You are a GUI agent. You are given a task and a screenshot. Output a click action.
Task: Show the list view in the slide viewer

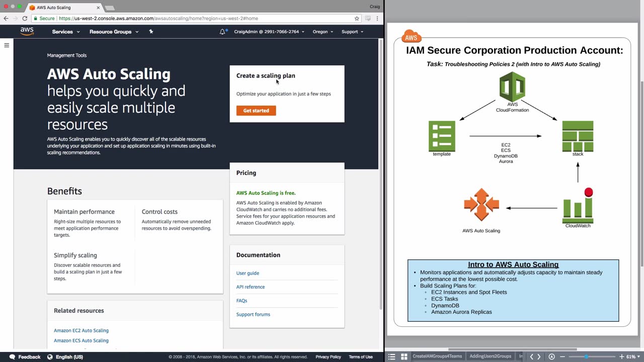coord(392,356)
